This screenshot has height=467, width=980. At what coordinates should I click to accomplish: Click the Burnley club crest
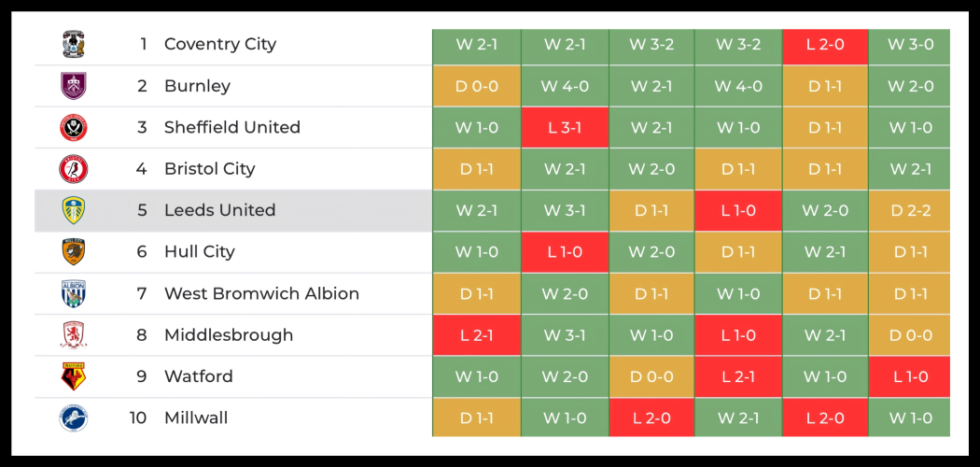click(74, 86)
